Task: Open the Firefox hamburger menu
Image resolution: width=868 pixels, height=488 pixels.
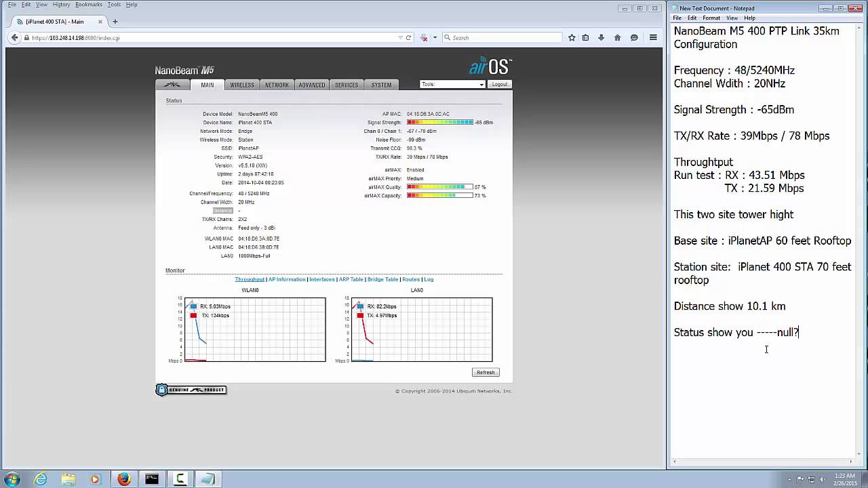Action: [x=653, y=38]
